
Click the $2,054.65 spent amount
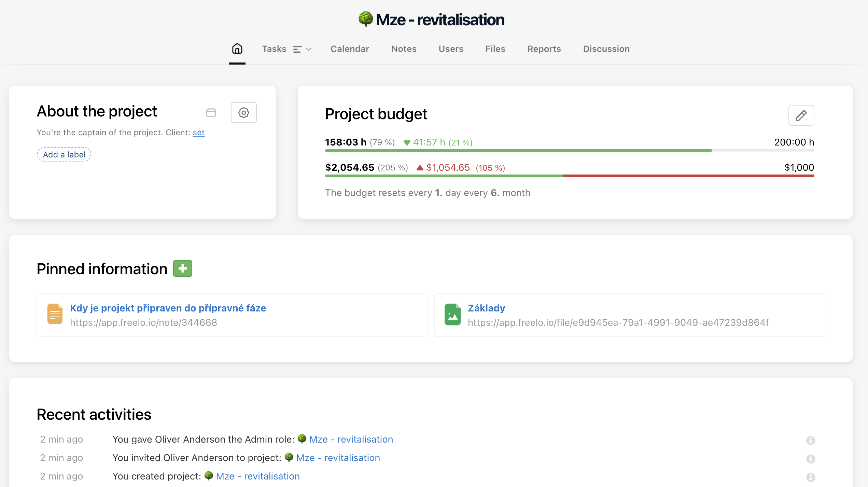[x=350, y=167]
